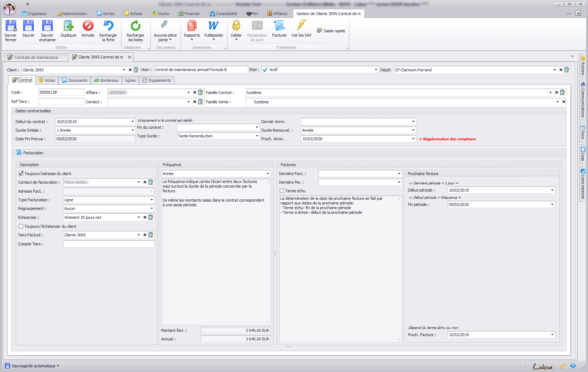Open Dépôt record edit icon
This screenshot has width=588, height=372.
(x=567, y=70)
